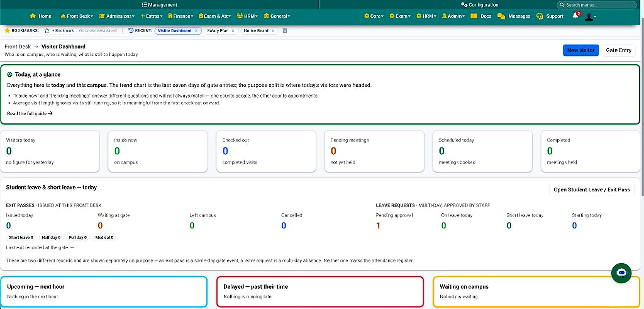The width and height of the screenshot is (644, 309).
Task: Click the gold Bookmarks star icon
Action: (x=7, y=31)
